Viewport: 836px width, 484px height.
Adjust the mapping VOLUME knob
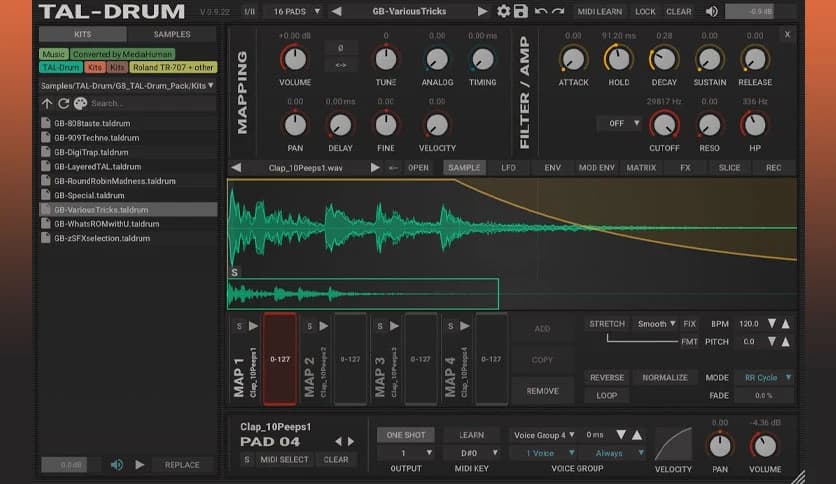[295, 60]
